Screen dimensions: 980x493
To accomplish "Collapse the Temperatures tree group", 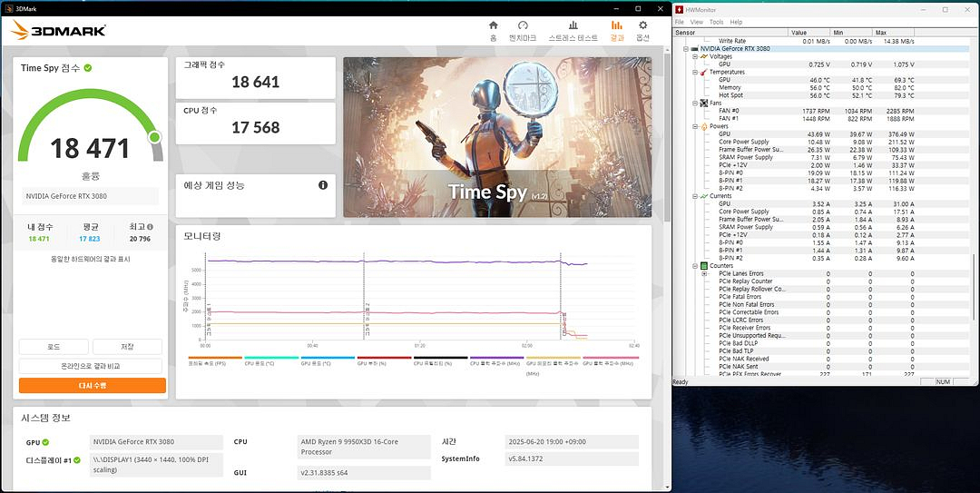I will [695, 72].
